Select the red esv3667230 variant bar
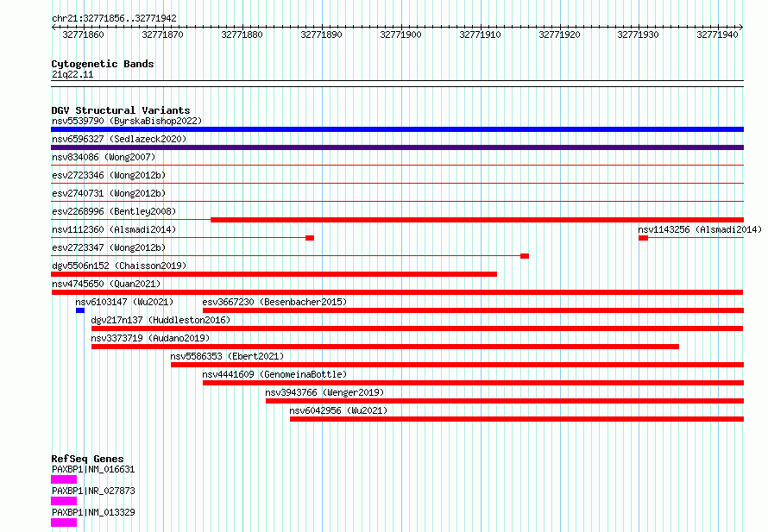This screenshot has width=768, height=532. (x=473, y=310)
